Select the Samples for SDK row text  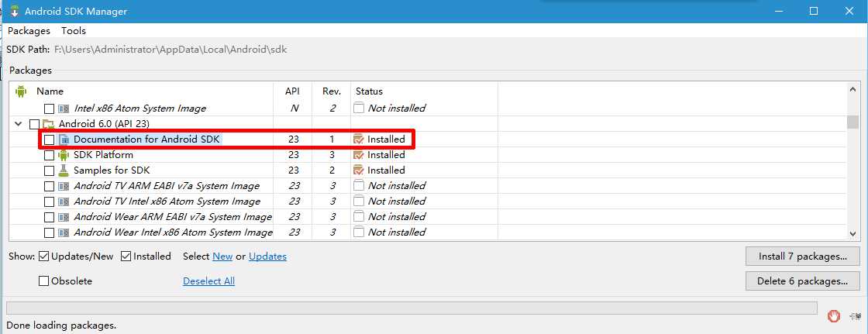point(112,170)
